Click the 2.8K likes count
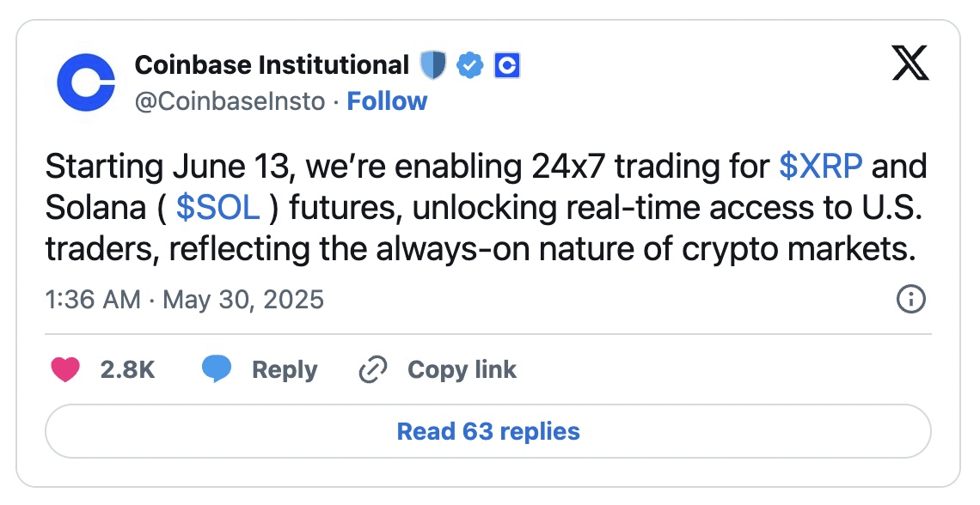 coord(127,369)
